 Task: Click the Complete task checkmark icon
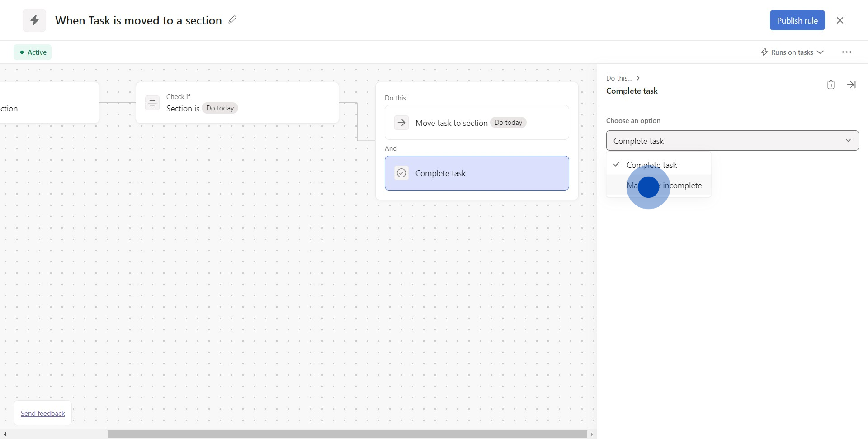pos(401,173)
